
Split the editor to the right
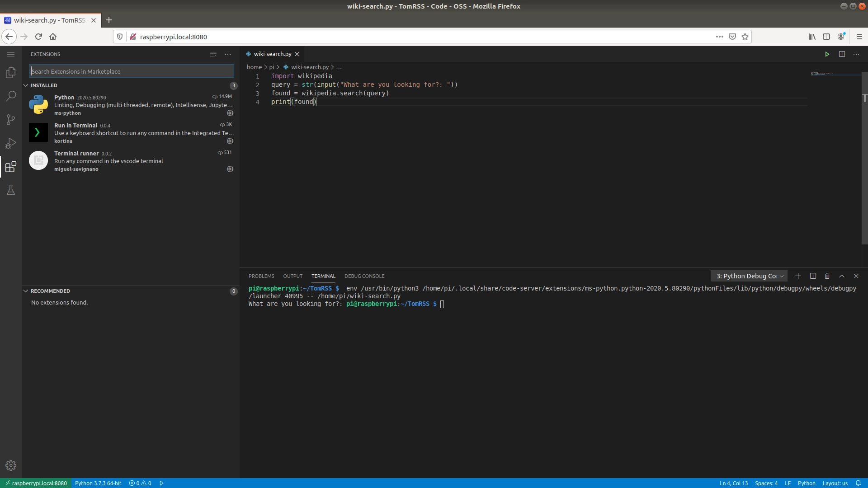click(842, 54)
